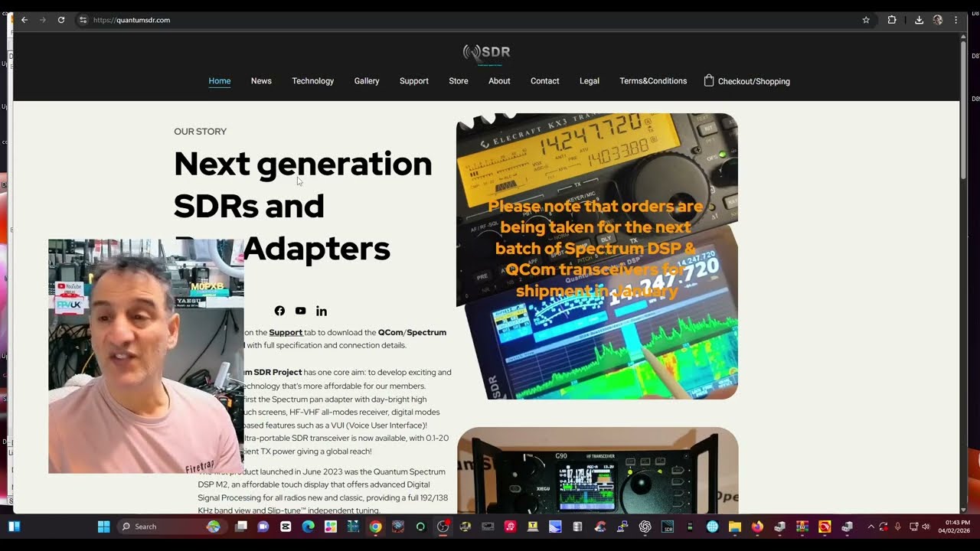Viewport: 980px width, 551px height.
Task: Open the Store nav item
Action: (x=459, y=81)
